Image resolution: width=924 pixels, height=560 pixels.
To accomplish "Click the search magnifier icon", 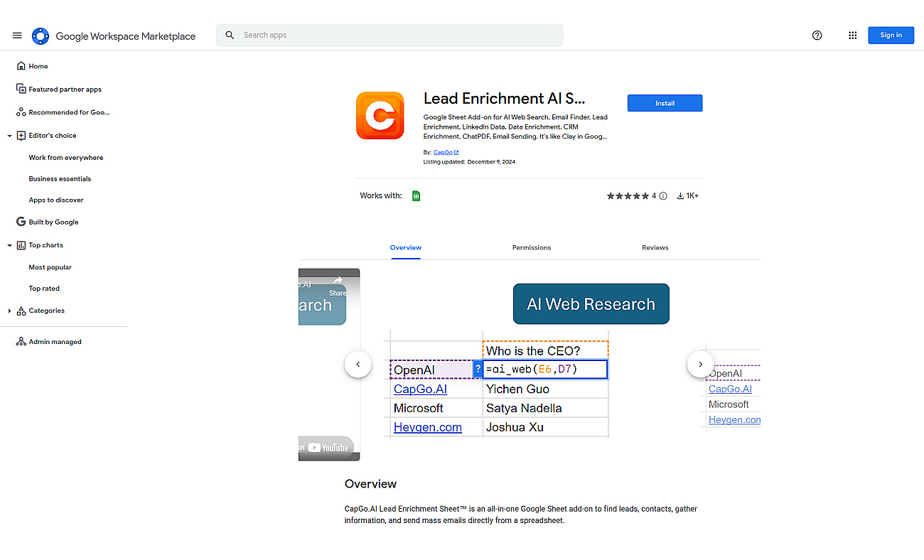I will click(x=230, y=35).
